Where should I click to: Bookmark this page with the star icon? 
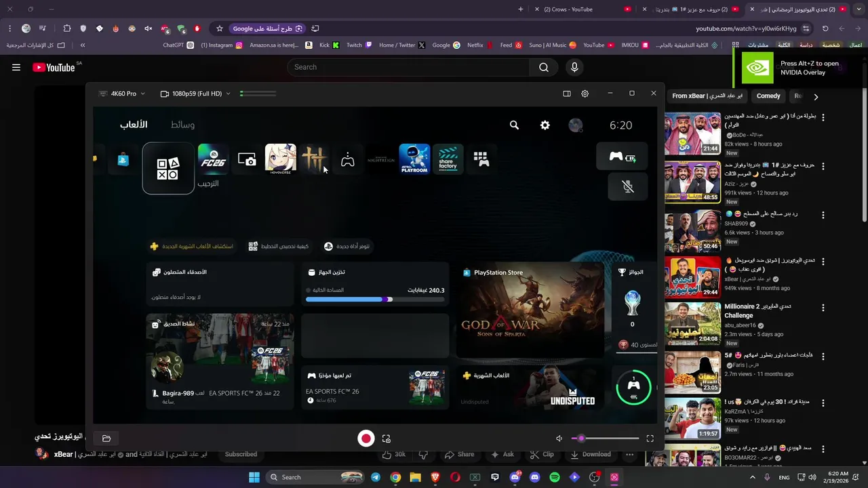coord(220,28)
